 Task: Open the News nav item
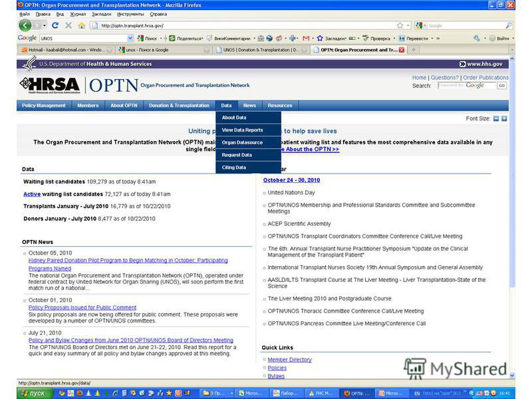[x=249, y=106]
